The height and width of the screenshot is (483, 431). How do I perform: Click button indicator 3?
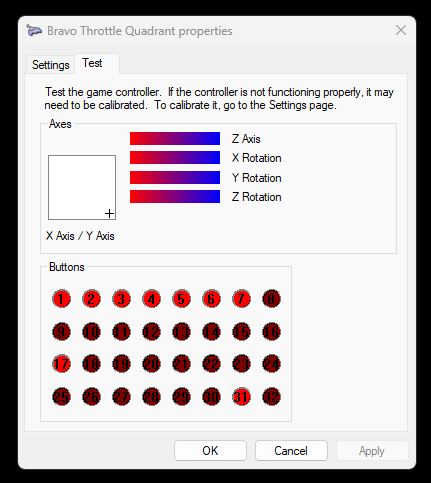pyautogui.click(x=121, y=299)
